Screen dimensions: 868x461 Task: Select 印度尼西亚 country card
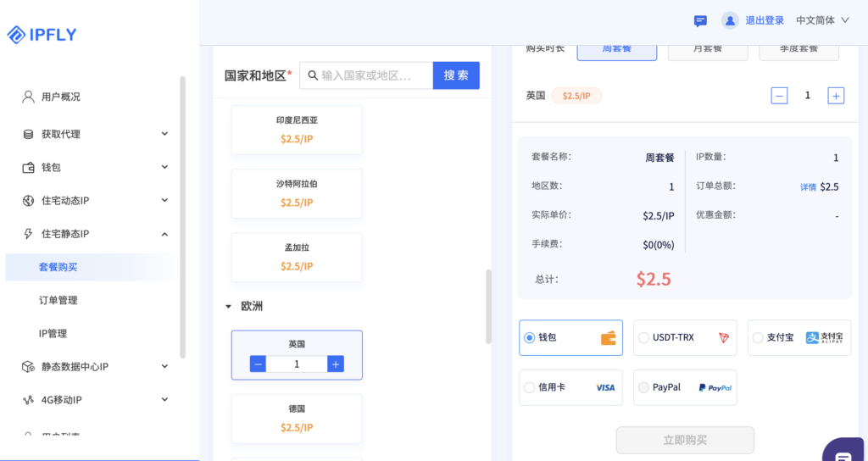[x=297, y=130]
